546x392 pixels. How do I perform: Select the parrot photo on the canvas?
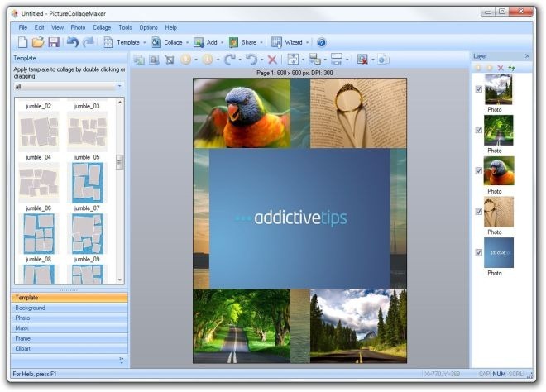coord(242,112)
